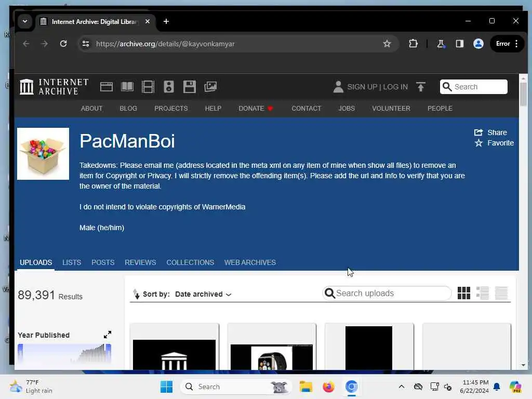Open the HELP link
The height and width of the screenshot is (399, 532).
click(213, 108)
